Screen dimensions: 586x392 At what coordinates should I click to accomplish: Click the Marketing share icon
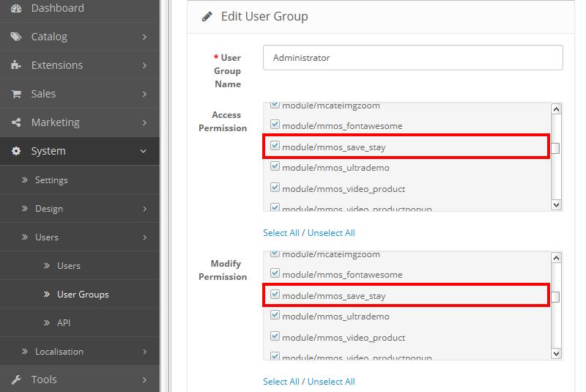click(16, 122)
